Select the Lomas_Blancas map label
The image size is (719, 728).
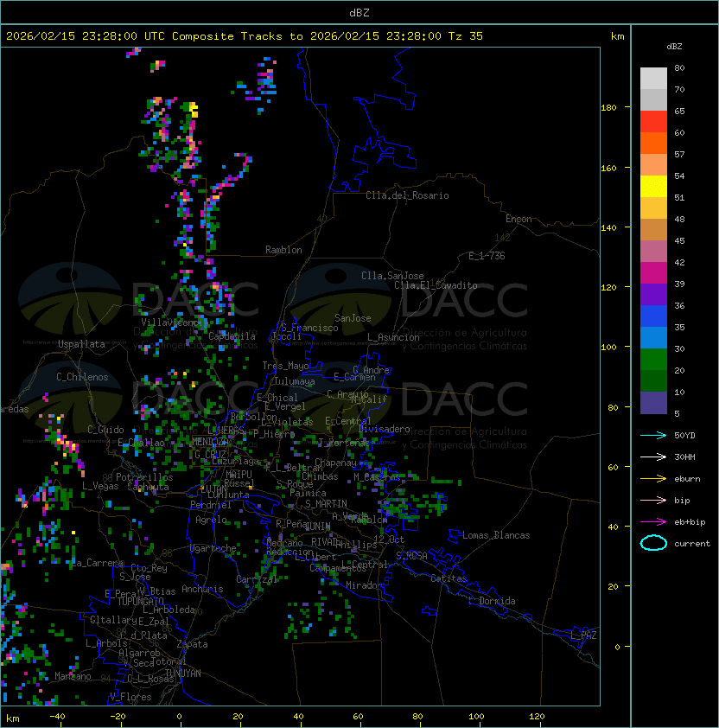click(496, 535)
